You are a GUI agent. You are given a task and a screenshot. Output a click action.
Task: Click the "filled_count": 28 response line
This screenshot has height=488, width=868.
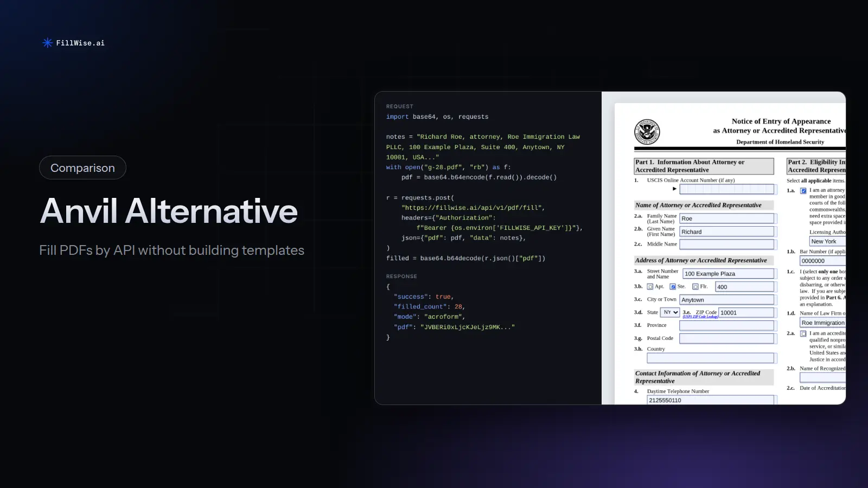tap(429, 307)
